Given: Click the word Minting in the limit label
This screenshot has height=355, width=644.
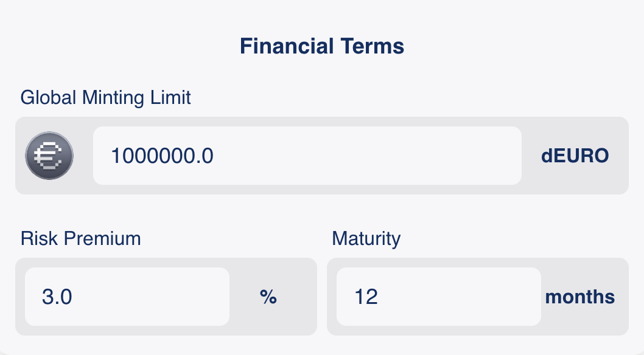Looking at the screenshot, I should [x=111, y=97].
